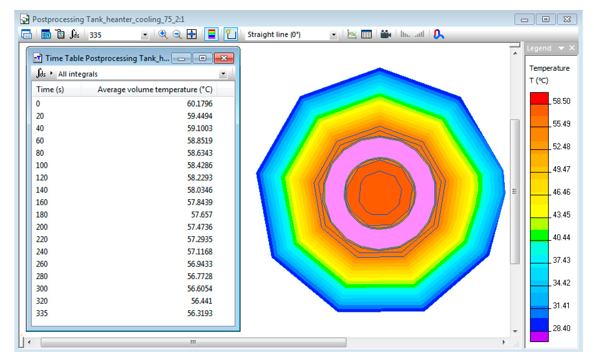
Task: Click the integral calculator toolbar icon
Action: click(74, 34)
